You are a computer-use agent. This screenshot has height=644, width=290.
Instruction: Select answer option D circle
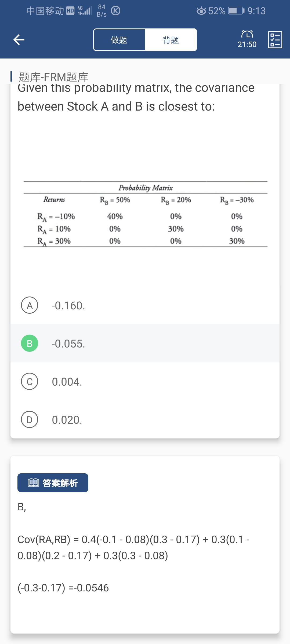click(x=30, y=419)
